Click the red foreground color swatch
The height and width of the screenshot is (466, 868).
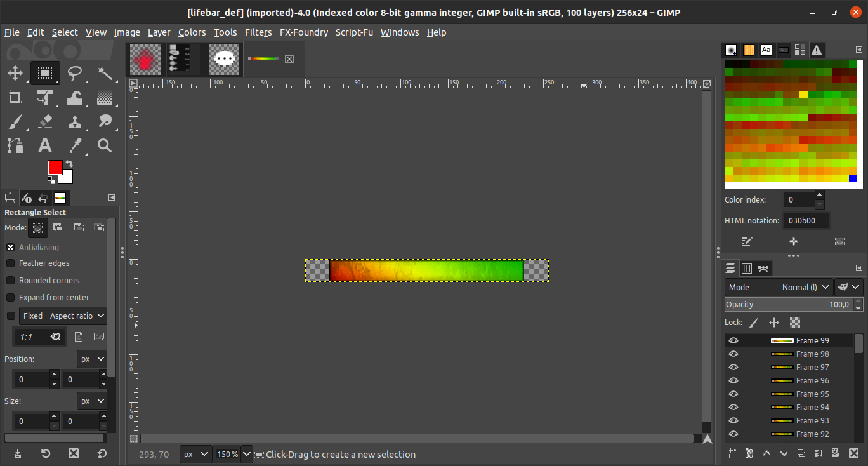click(x=55, y=168)
